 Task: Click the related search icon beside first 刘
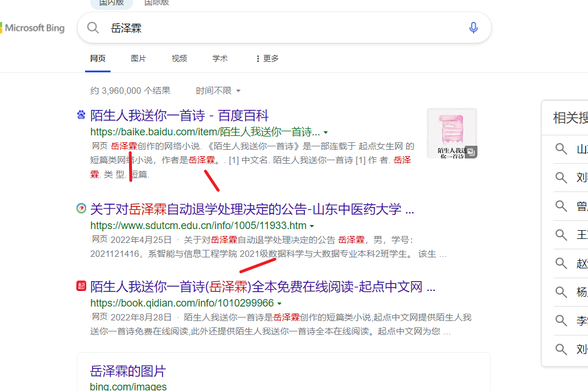[x=561, y=178]
